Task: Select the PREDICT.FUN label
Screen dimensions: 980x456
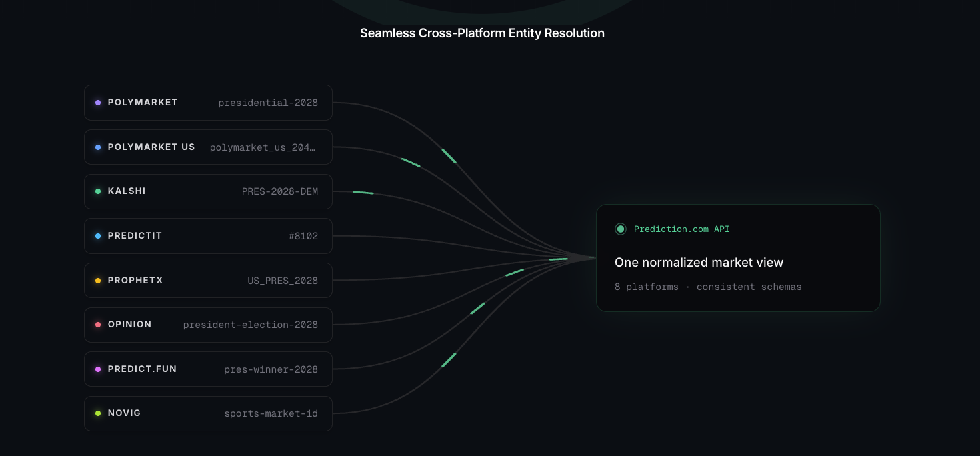Action: coord(143,369)
